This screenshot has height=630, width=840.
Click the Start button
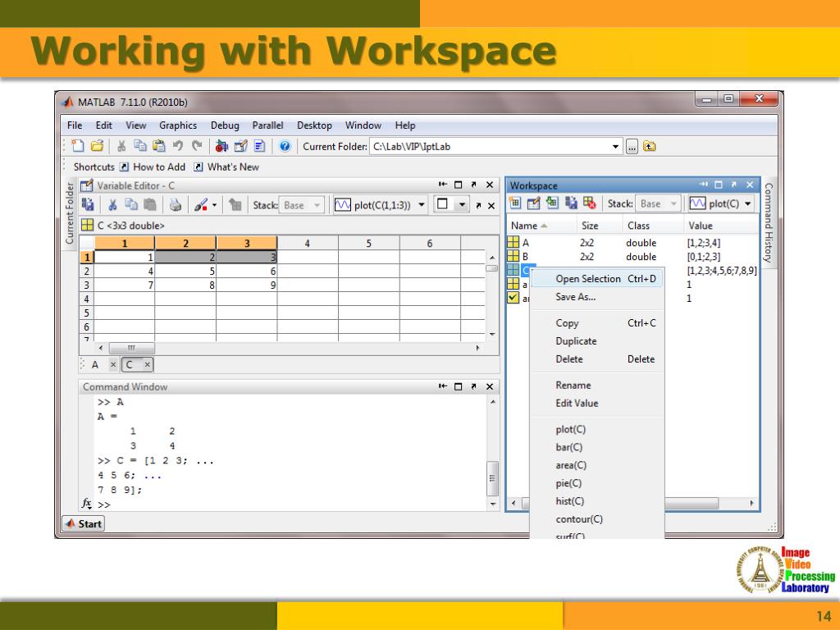(83, 524)
